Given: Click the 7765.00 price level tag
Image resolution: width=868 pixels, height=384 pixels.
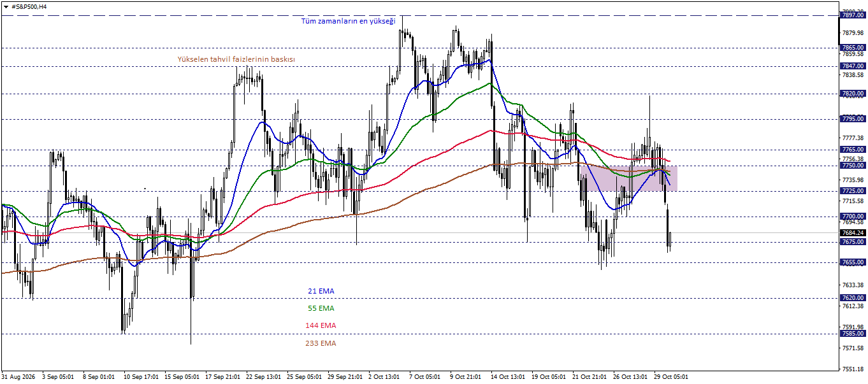Looking at the screenshot, I should click(x=853, y=149).
